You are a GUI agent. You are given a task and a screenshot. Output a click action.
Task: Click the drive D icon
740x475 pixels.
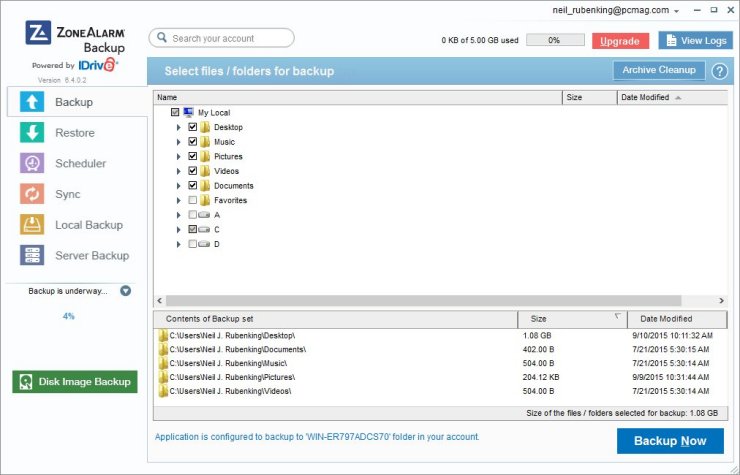pyautogui.click(x=204, y=244)
